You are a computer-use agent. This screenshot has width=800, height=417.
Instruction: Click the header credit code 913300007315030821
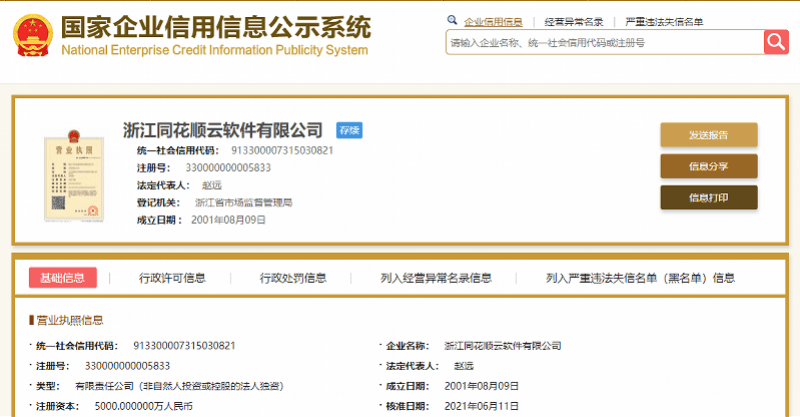pos(282,151)
